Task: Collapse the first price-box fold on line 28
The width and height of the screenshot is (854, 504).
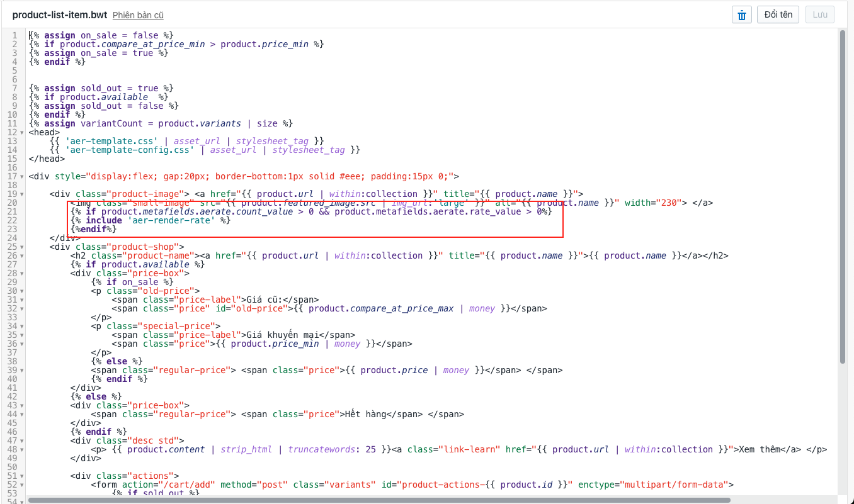Action: [23, 274]
